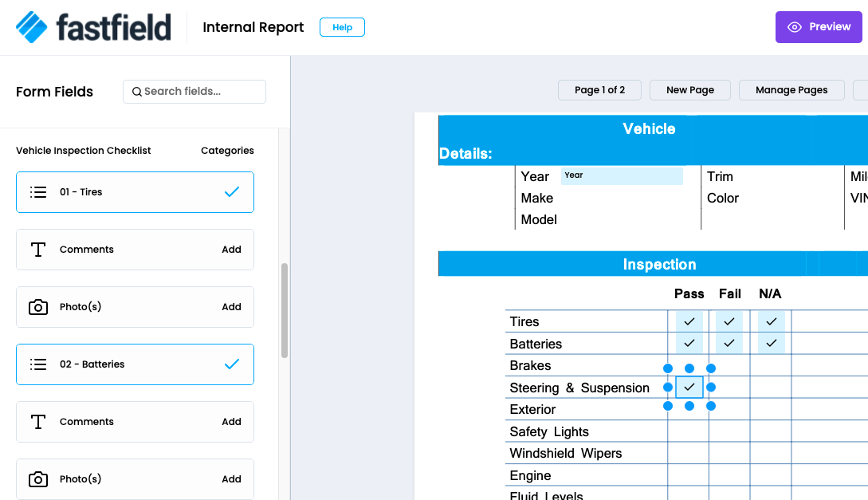868x500 pixels.
Task: Click the fastfield logo icon
Action: [x=32, y=27]
